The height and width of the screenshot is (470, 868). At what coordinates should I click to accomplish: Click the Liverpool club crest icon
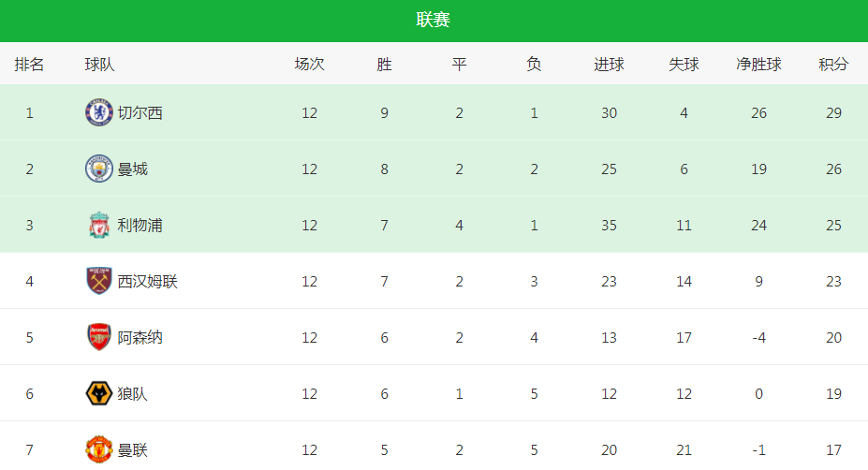click(x=99, y=226)
